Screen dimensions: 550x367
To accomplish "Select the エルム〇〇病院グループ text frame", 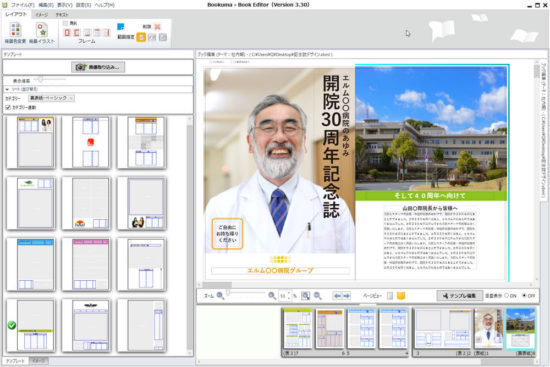I will (x=280, y=271).
